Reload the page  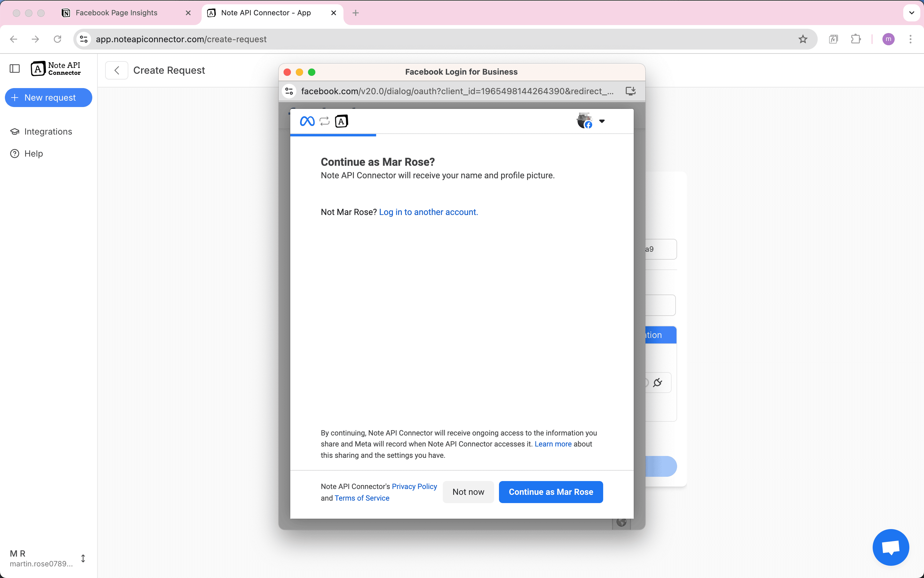[57, 39]
